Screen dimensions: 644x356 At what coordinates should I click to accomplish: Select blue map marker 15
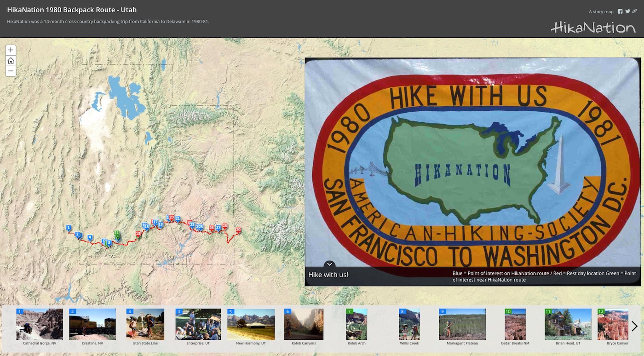(x=147, y=227)
